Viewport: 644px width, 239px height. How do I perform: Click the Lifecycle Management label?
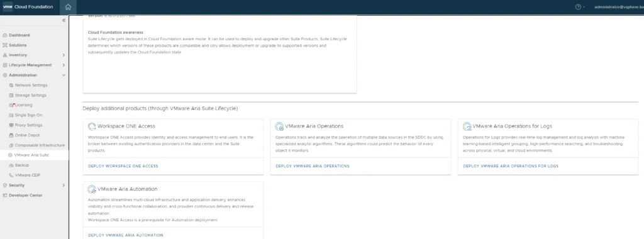tap(30, 65)
